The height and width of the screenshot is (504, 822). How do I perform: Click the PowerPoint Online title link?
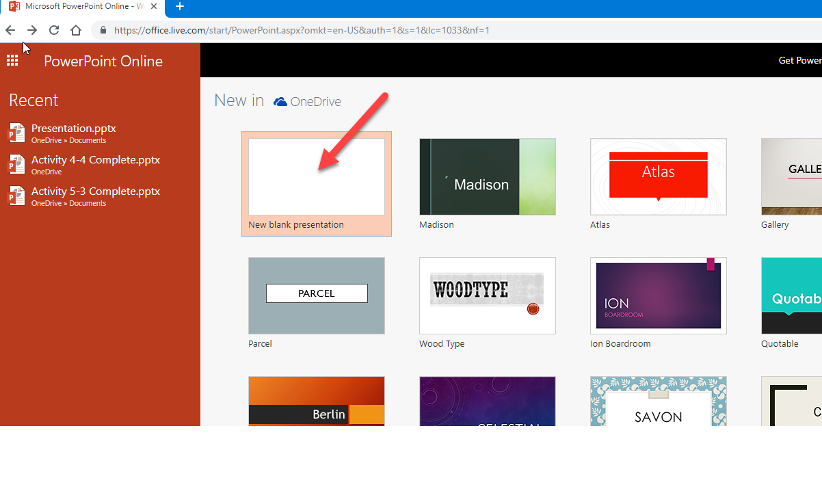pyautogui.click(x=103, y=61)
